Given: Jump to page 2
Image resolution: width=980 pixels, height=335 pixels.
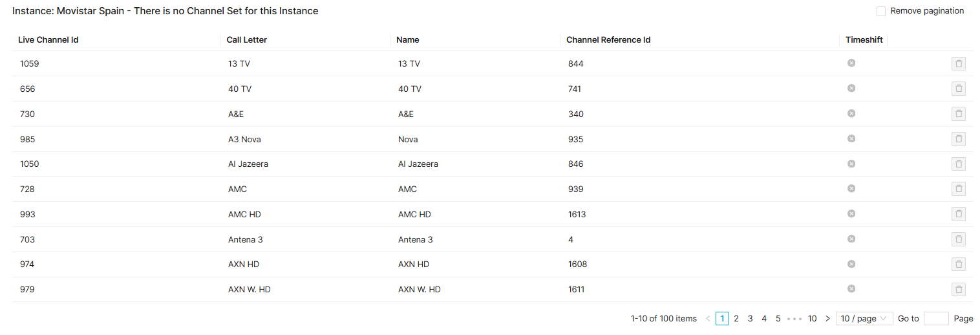Looking at the screenshot, I should click(736, 318).
